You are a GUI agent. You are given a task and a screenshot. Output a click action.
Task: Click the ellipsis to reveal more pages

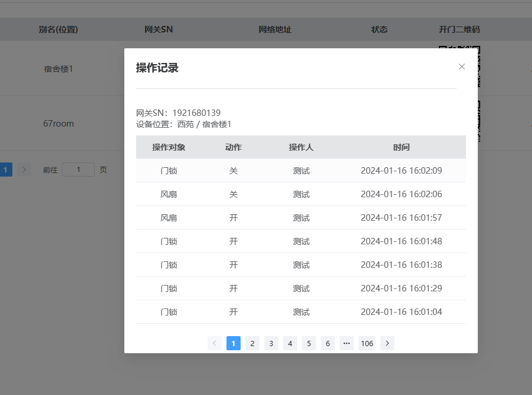point(346,343)
